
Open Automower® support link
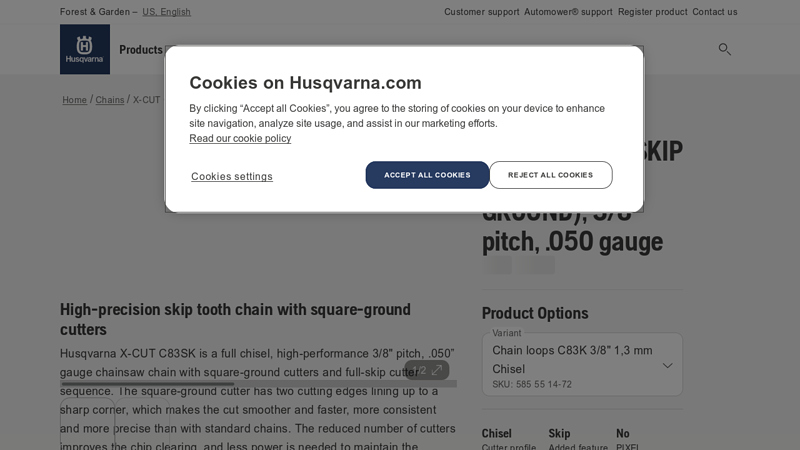tap(568, 12)
